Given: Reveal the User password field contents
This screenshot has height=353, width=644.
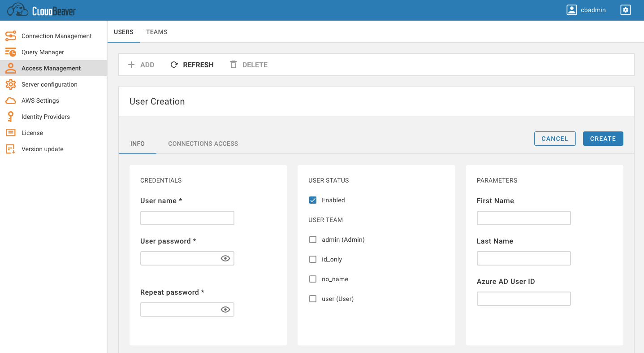Looking at the screenshot, I should point(225,258).
